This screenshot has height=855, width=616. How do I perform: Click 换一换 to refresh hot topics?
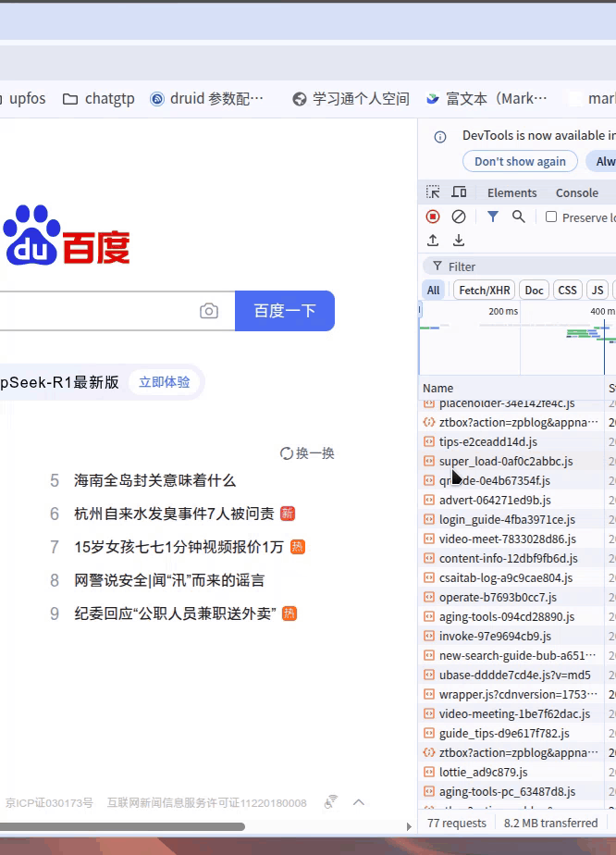tap(314, 453)
